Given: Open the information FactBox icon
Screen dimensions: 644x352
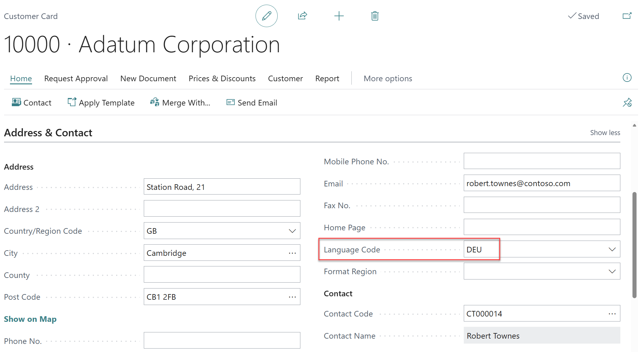Looking at the screenshot, I should [x=627, y=78].
